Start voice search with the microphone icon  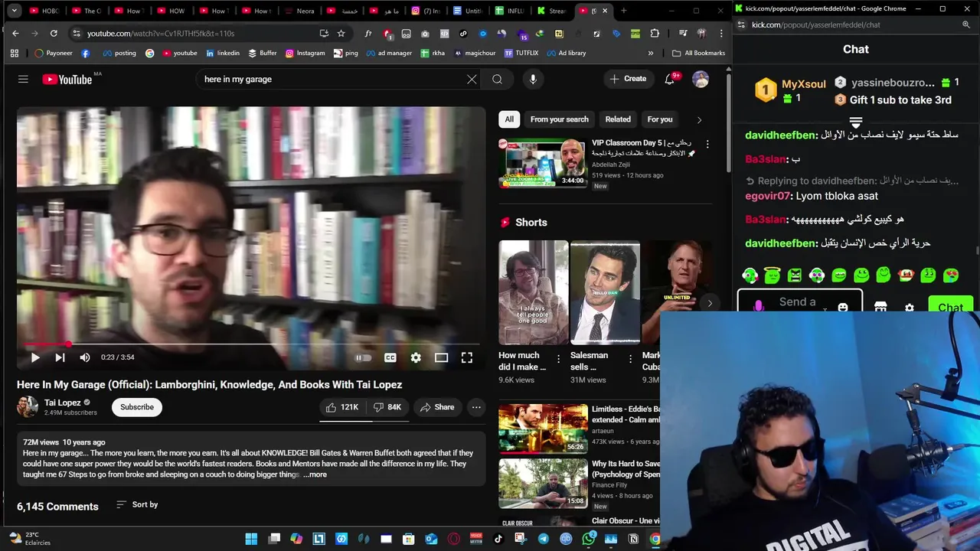point(533,79)
